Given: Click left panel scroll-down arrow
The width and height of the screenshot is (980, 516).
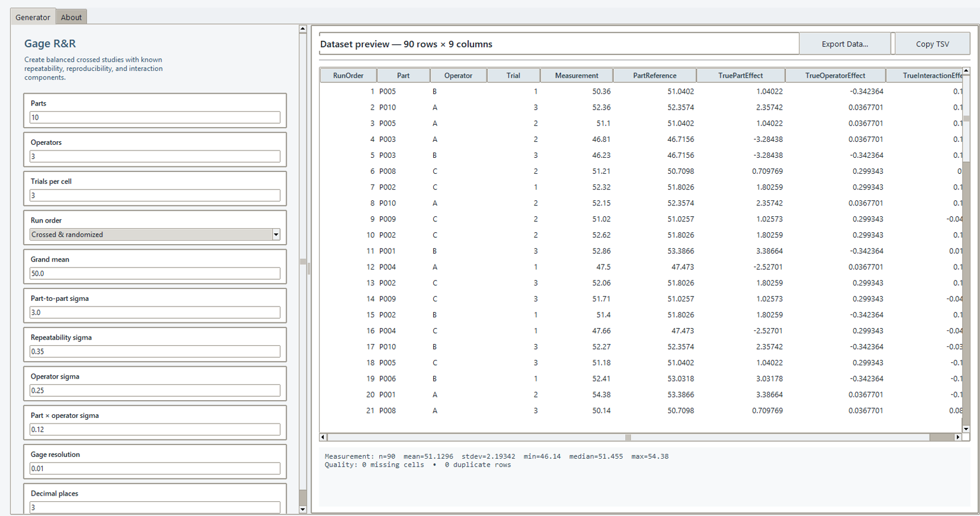Looking at the screenshot, I should 303,509.
